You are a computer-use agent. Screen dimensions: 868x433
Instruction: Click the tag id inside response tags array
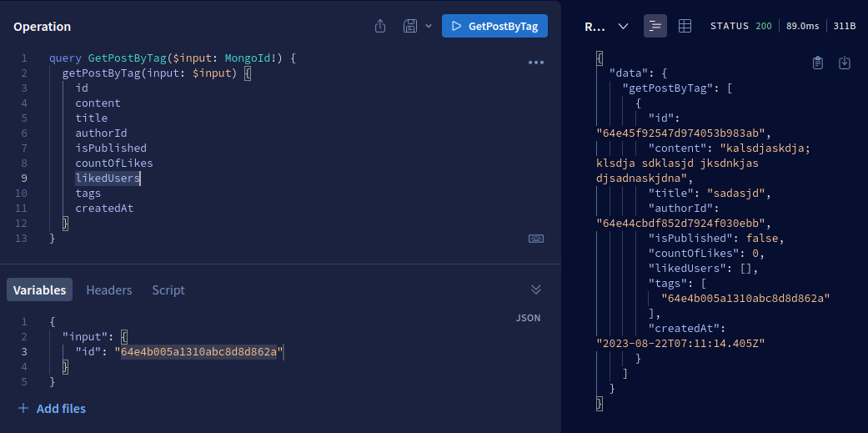point(746,299)
